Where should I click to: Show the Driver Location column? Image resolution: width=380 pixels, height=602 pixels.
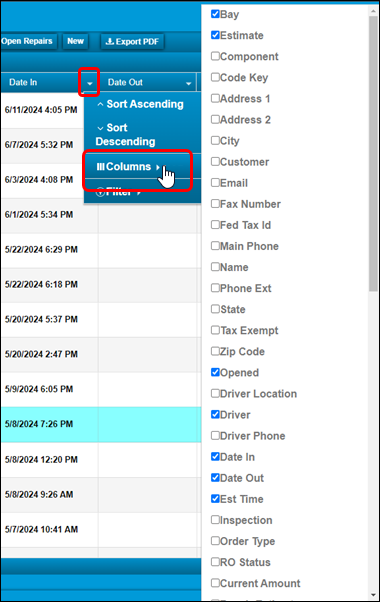coord(215,394)
